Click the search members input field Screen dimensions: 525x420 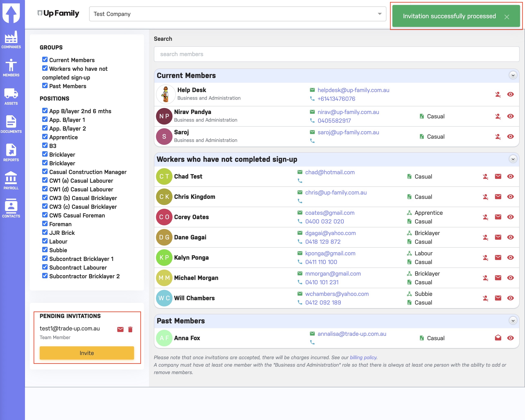pos(336,54)
